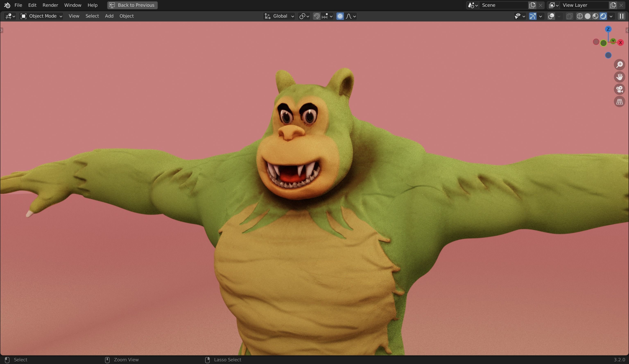The width and height of the screenshot is (629, 364).
Task: Expand the right sidebar arrow
Action: [x=627, y=30]
